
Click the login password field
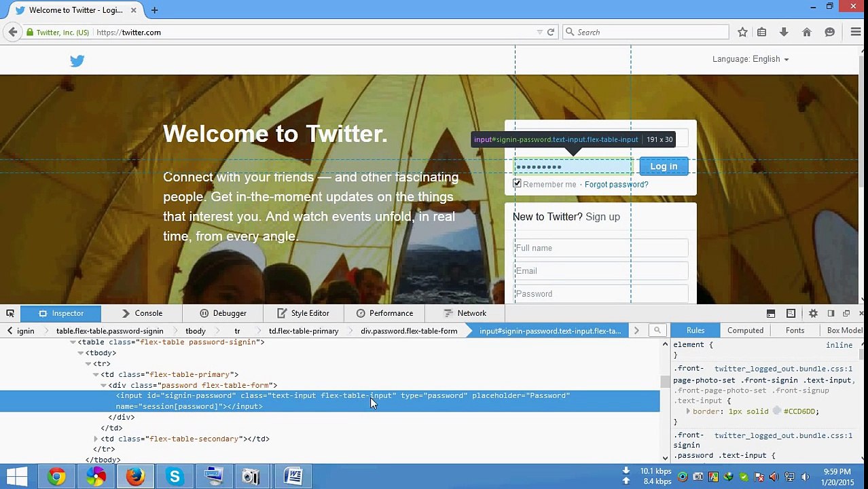[573, 166]
